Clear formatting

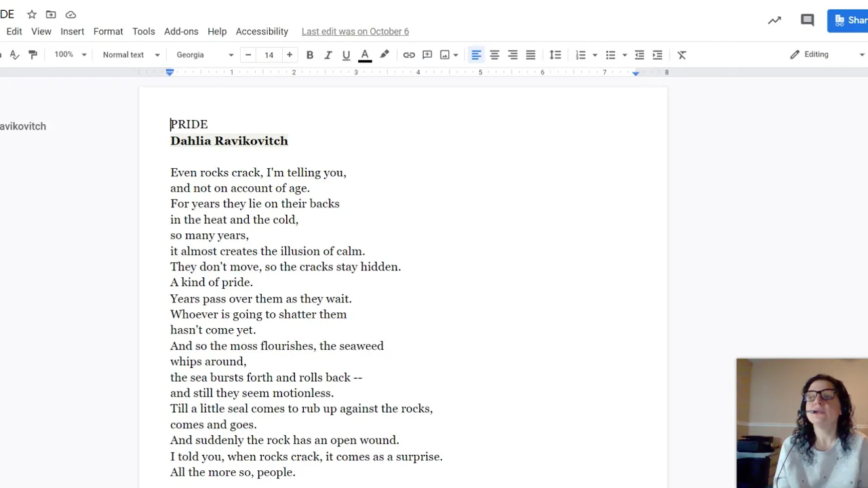tap(682, 55)
